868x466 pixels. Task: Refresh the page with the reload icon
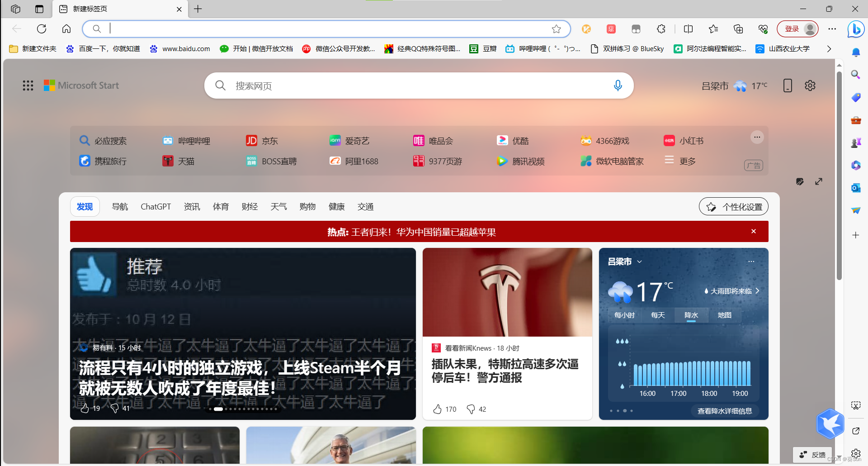coord(42,29)
